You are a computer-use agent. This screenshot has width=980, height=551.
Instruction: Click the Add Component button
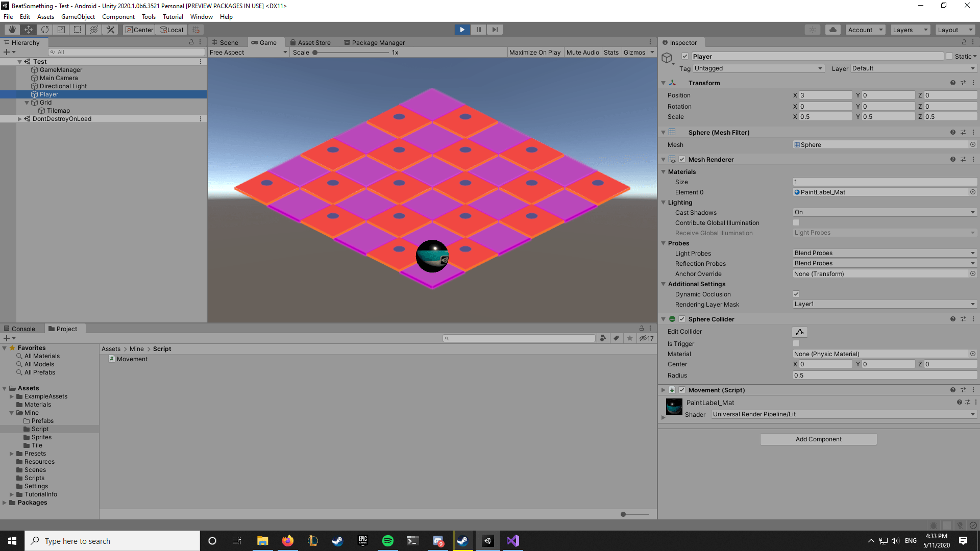(818, 439)
